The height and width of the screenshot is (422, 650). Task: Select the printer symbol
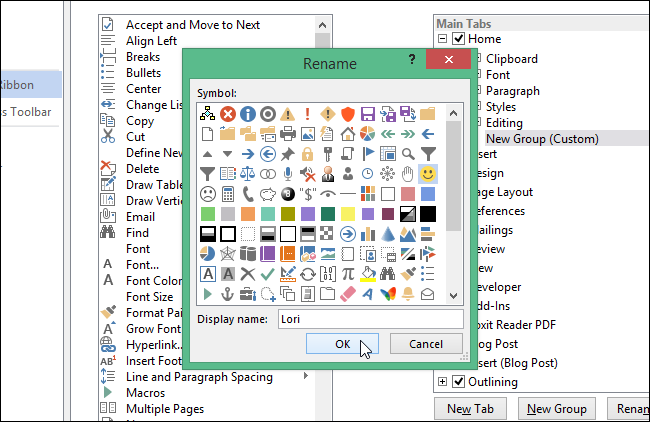[288, 133]
